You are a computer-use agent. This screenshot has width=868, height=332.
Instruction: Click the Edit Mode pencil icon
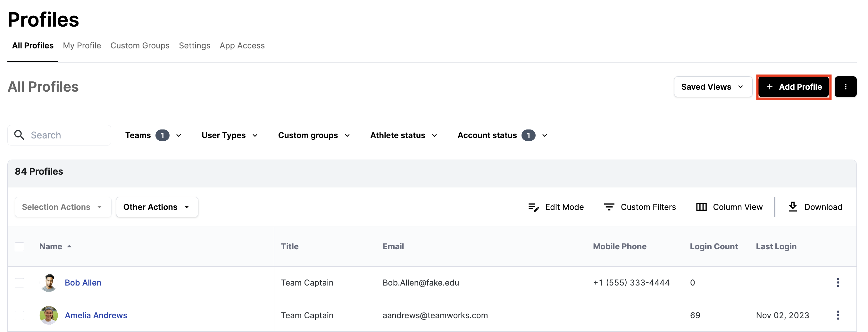coord(533,207)
